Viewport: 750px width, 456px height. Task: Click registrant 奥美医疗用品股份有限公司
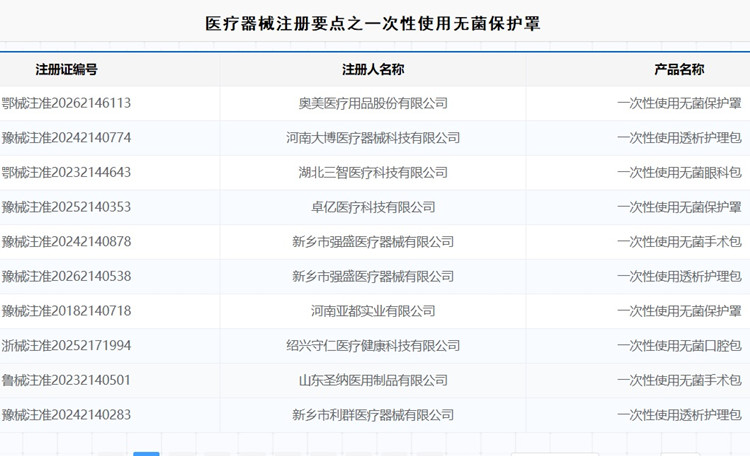point(373,103)
